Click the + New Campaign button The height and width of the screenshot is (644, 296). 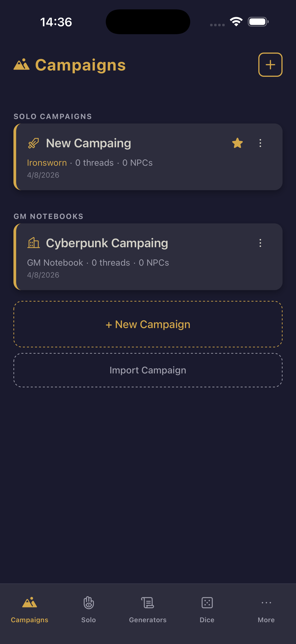click(x=148, y=324)
